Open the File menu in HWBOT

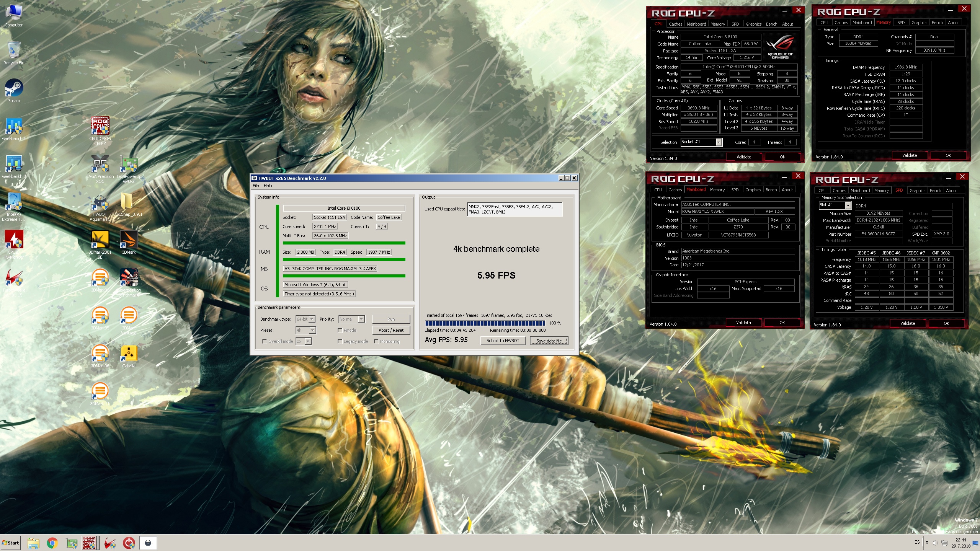[256, 186]
